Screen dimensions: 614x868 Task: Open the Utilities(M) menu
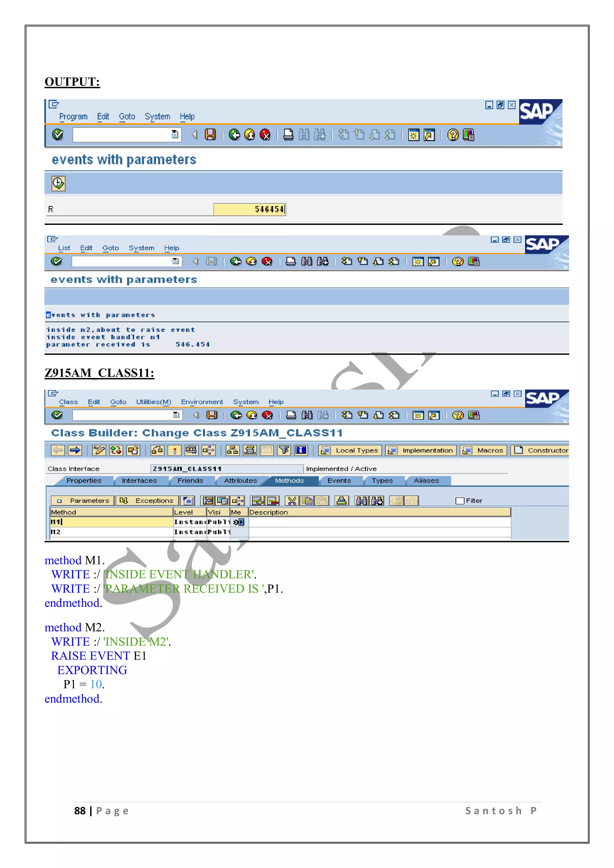tap(153, 402)
